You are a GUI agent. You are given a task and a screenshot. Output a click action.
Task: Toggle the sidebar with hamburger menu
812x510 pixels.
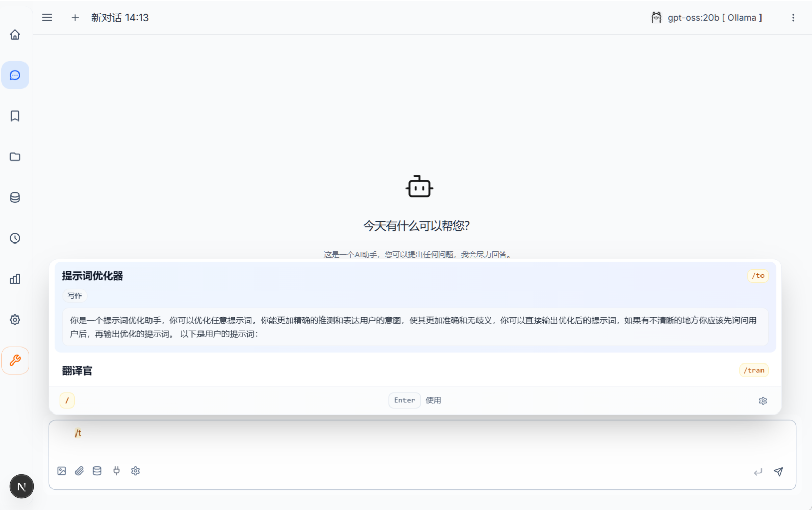(47, 18)
